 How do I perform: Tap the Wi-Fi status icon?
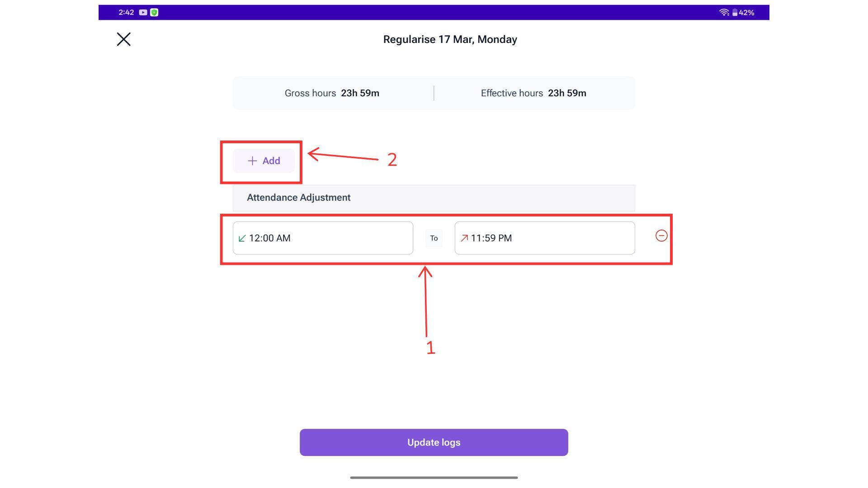click(724, 13)
